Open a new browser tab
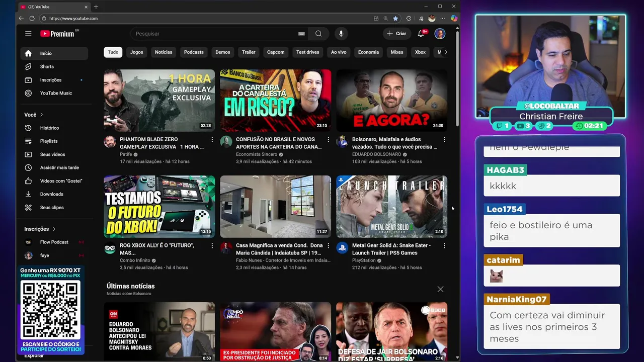 pos(96,7)
